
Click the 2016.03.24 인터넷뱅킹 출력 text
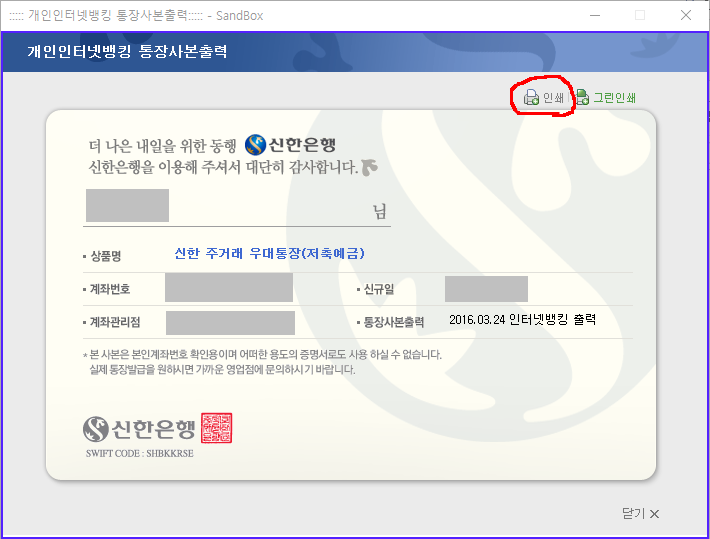[522, 319]
